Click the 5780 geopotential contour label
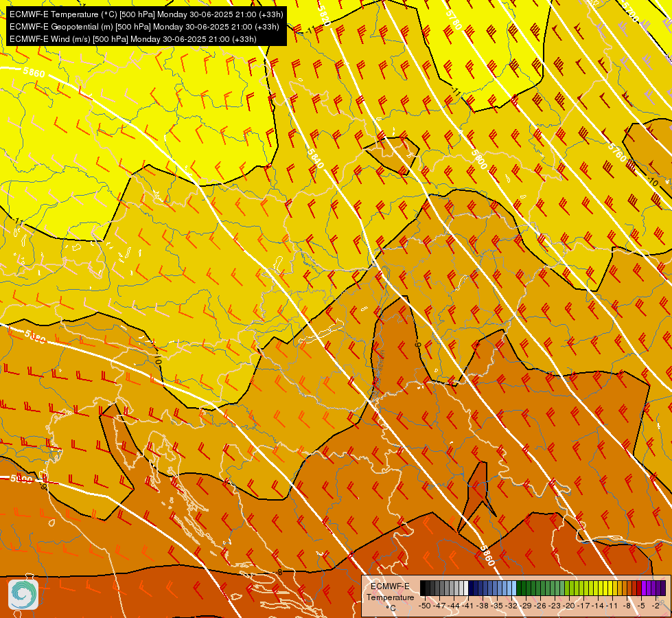This screenshot has height=618, width=672. tap(454, 20)
